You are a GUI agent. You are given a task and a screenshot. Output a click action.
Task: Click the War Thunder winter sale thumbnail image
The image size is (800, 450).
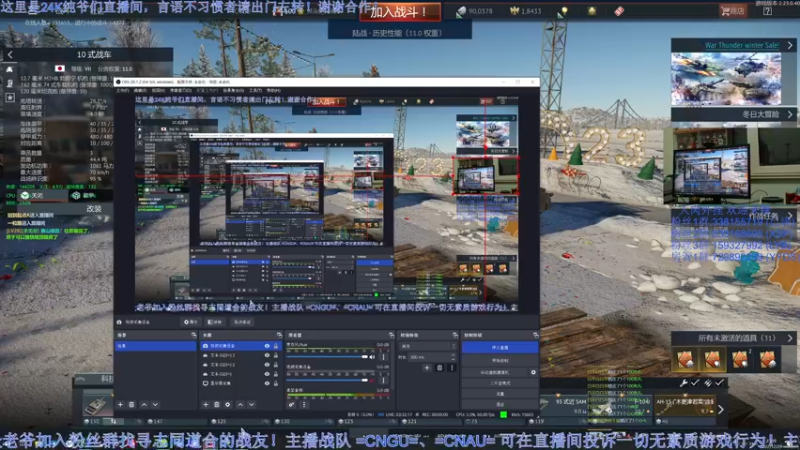click(726, 79)
